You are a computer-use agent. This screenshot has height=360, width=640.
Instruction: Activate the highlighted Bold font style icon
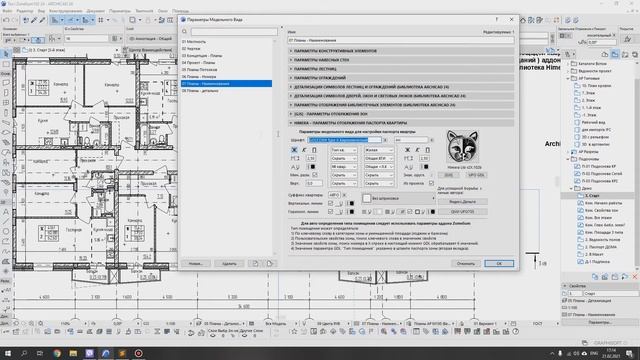point(294,150)
